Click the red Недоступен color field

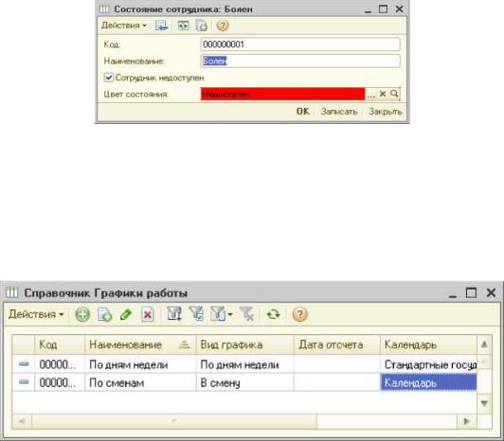pyautogui.click(x=283, y=94)
